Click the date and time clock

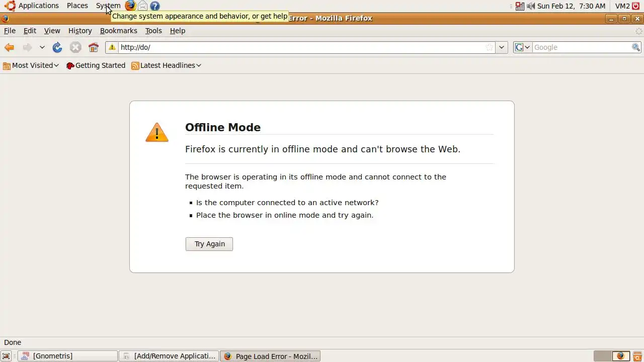(x=571, y=6)
